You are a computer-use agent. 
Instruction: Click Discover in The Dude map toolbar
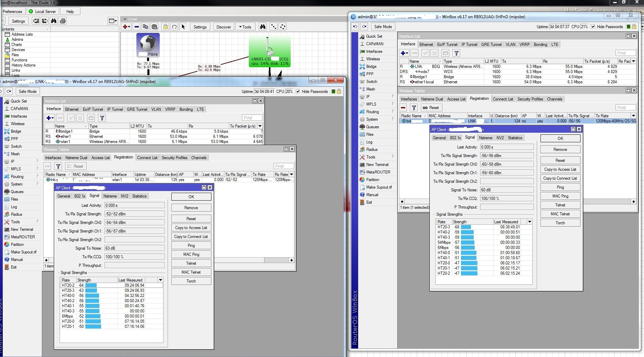click(224, 27)
